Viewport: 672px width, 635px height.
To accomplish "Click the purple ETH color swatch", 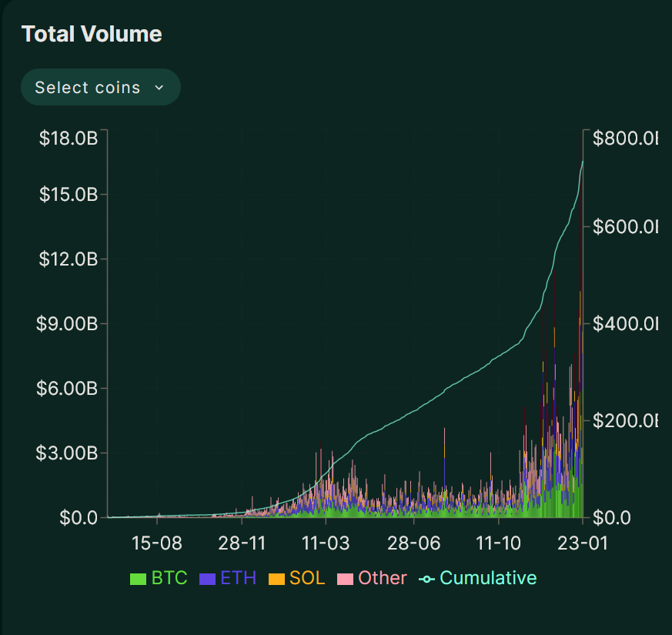I will pyautogui.click(x=207, y=580).
